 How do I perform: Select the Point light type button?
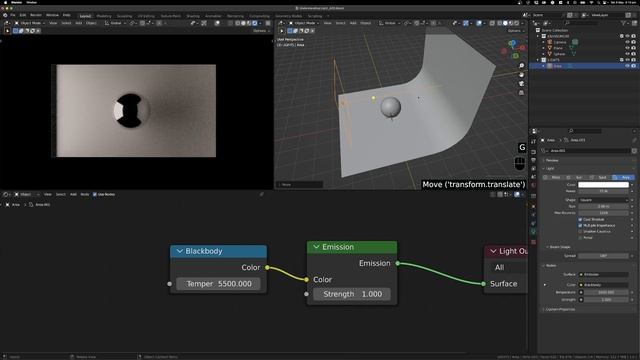click(553, 177)
